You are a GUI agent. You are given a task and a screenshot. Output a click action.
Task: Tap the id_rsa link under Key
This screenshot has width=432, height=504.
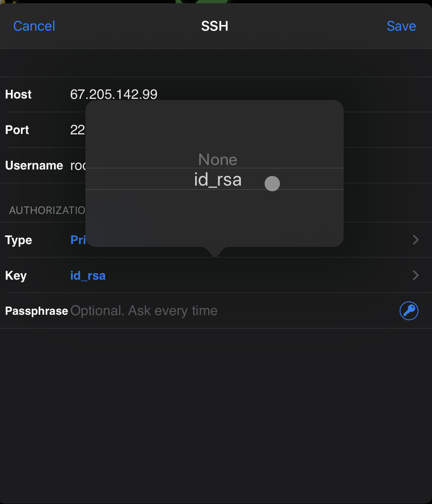[x=88, y=275]
